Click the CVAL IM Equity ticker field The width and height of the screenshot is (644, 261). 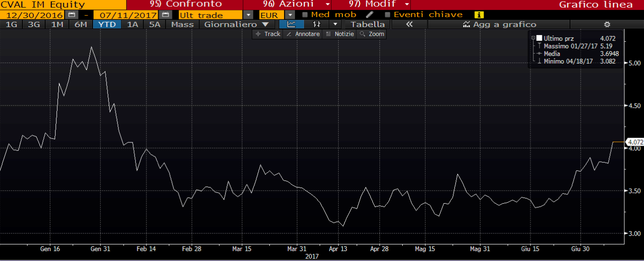point(63,4)
